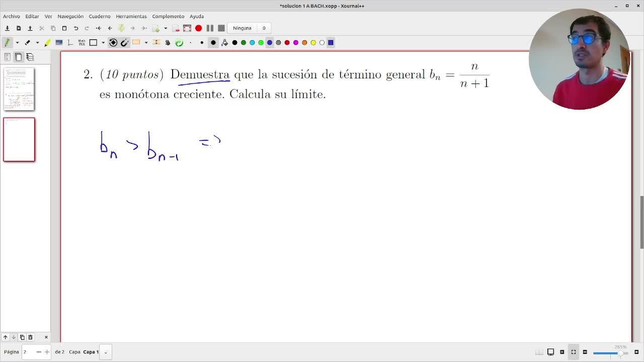Select the Eraser tool
Image resolution: width=644 pixels, height=362 pixels.
28,43
